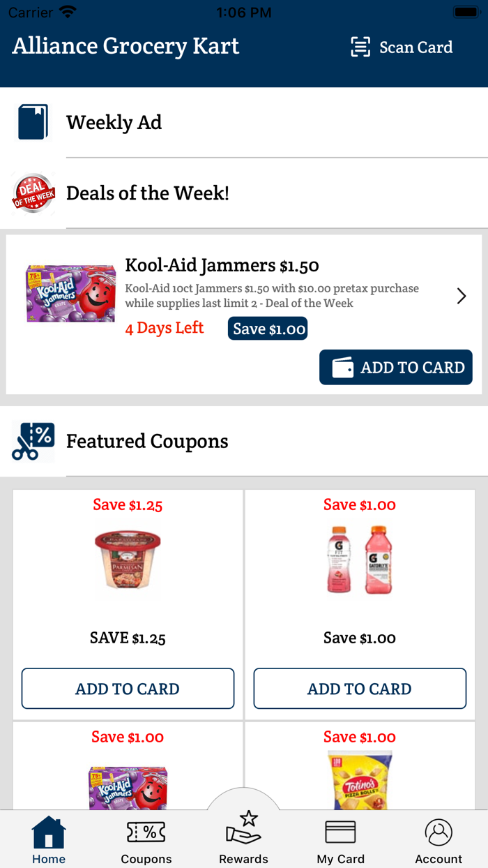Open the Featured Coupons scissors icon
Screen dimensions: 488x868
tap(33, 441)
